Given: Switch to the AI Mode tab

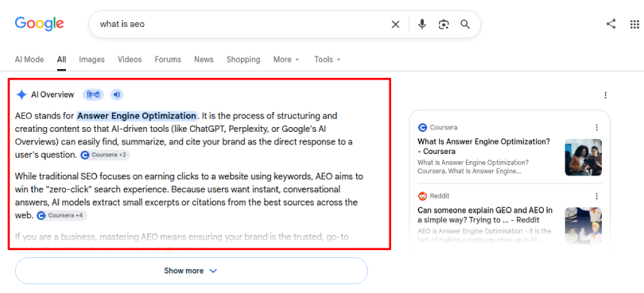Looking at the screenshot, I should 29,60.
